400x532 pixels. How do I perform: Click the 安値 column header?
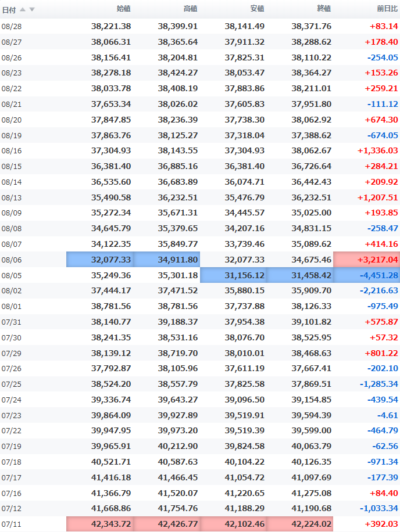point(257,9)
